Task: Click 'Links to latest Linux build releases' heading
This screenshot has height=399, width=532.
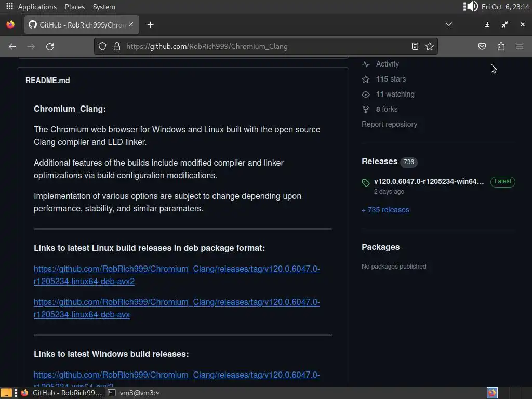Action: pos(149,248)
